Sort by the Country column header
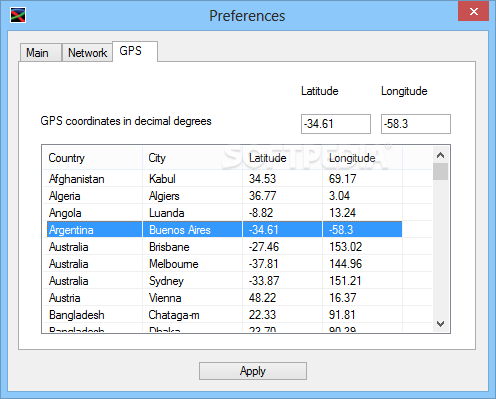The image size is (496, 399). point(93,158)
